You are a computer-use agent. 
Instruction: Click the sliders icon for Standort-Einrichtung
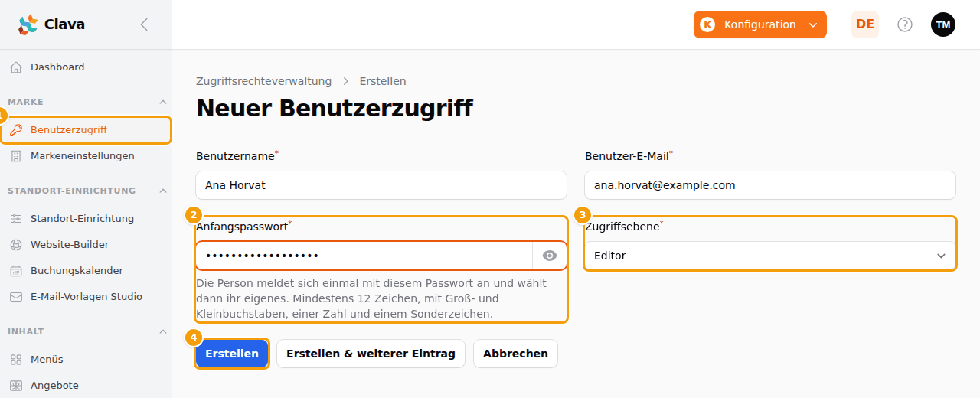[16, 219]
